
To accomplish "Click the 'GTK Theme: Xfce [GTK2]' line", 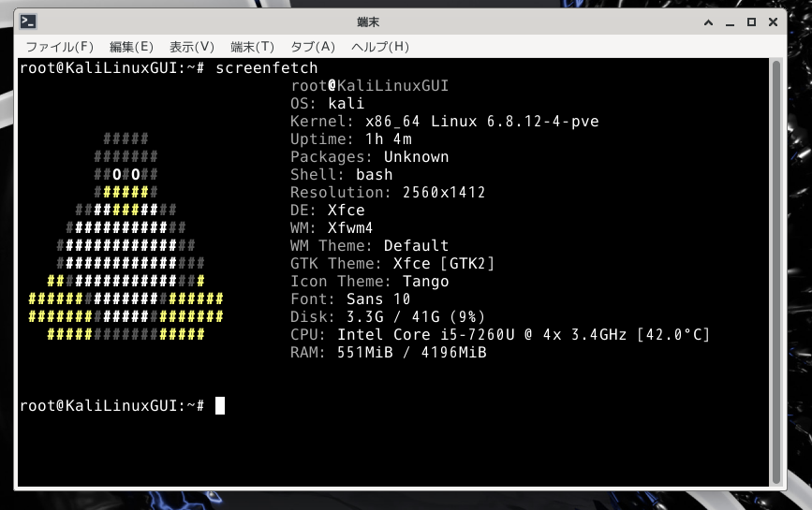I will coord(392,263).
